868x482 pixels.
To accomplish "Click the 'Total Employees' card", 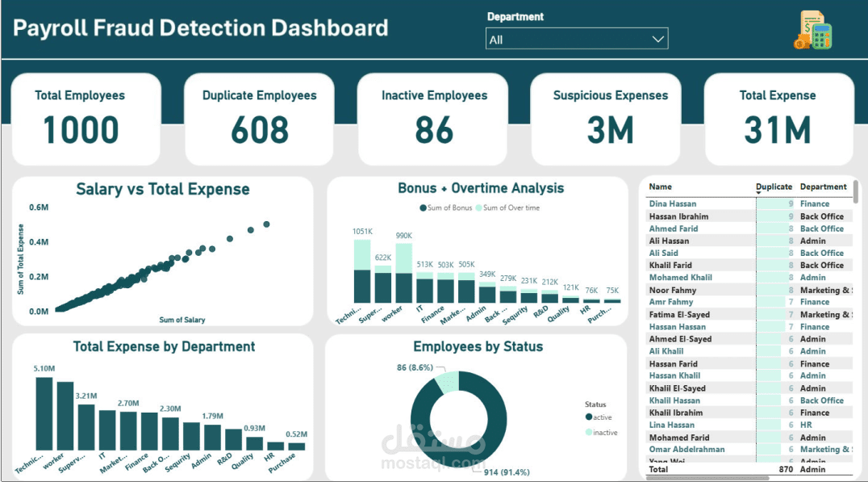I will tap(86, 117).
